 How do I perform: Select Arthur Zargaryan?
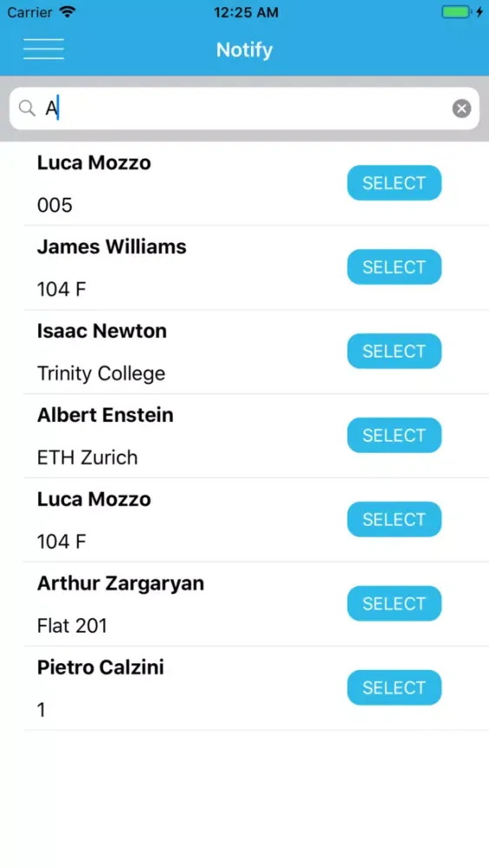coord(394,603)
